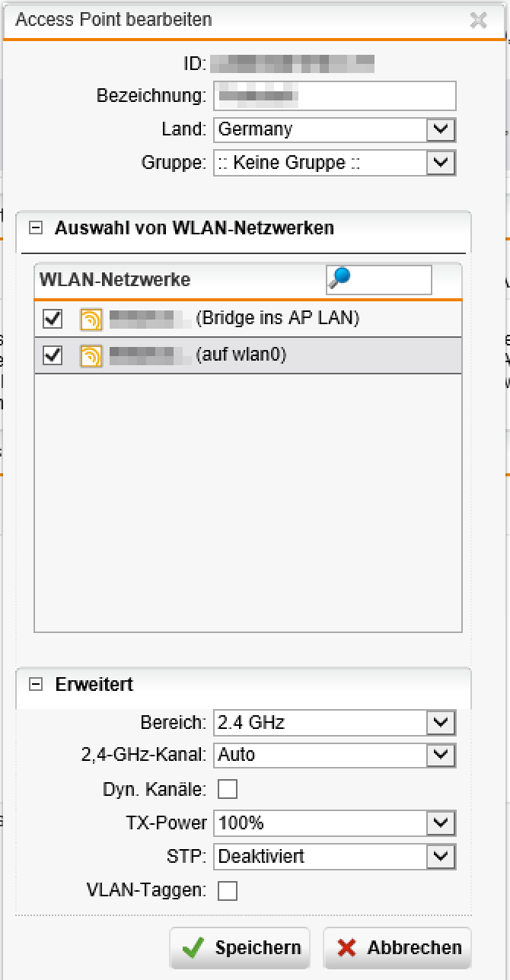Uncheck the Bridge ins AP LAN network checkbox
Viewport: 510px width, 980px height.
tap(53, 320)
